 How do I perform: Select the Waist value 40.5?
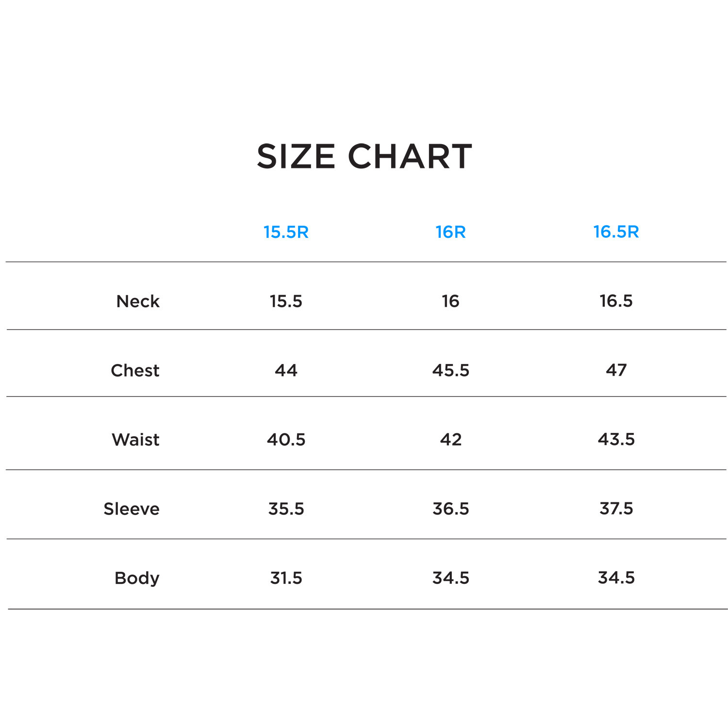click(286, 440)
